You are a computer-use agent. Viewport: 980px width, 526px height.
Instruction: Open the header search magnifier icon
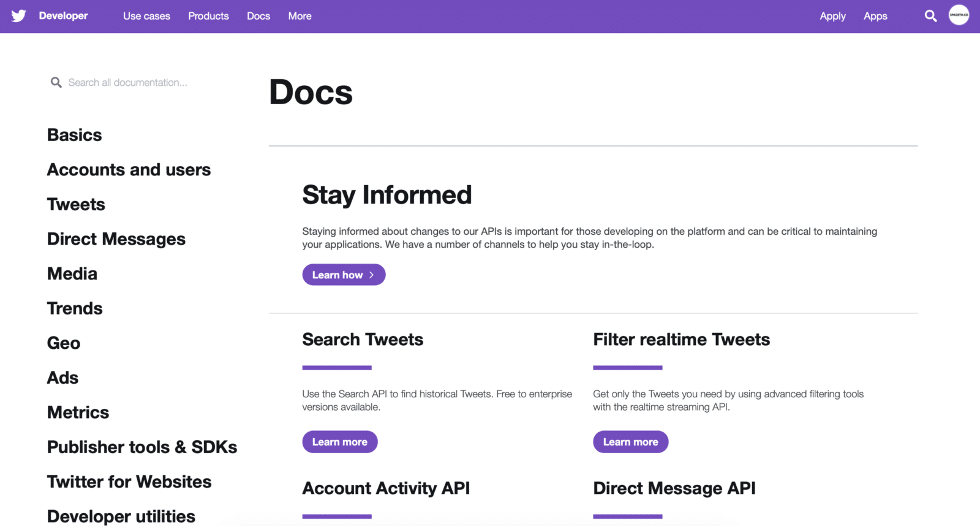(930, 16)
